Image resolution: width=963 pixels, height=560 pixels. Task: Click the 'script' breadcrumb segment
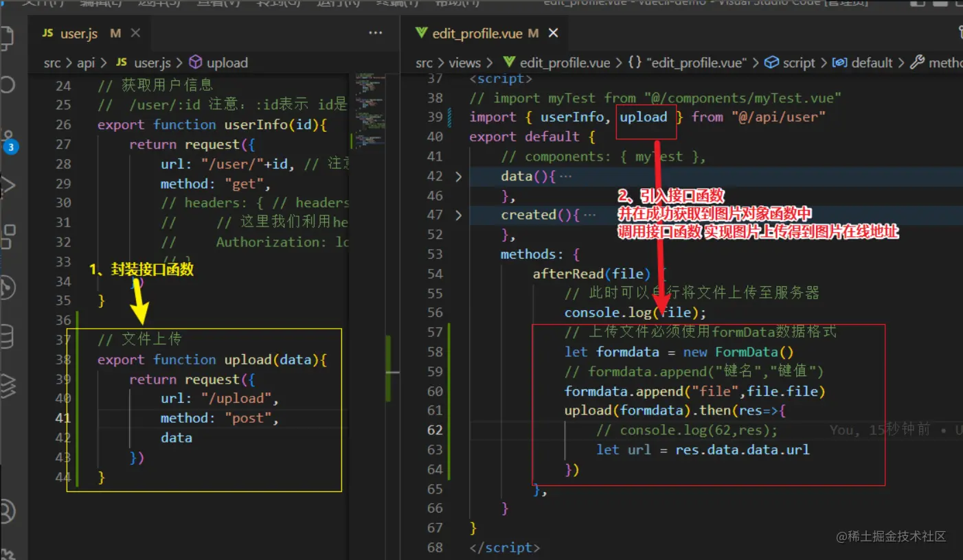(x=790, y=62)
